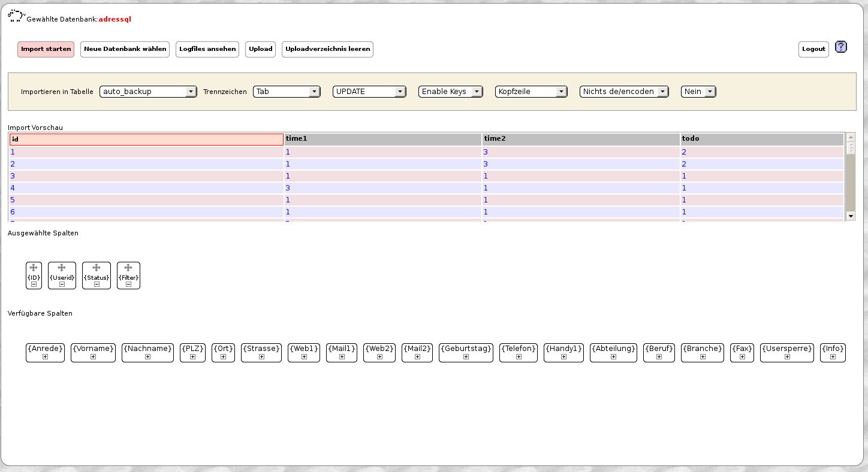Add {Nachname} column via its plus icon
The width and height of the screenshot is (868, 472).
147,357
